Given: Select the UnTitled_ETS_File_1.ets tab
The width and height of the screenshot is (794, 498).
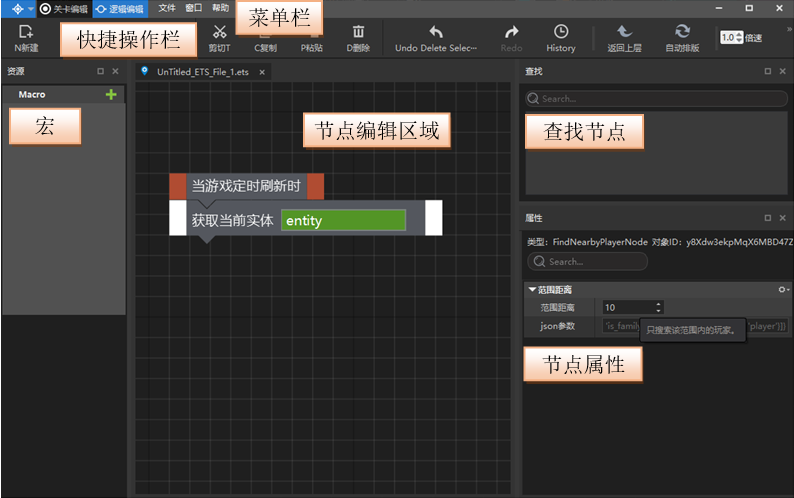Looking at the screenshot, I should (203, 72).
